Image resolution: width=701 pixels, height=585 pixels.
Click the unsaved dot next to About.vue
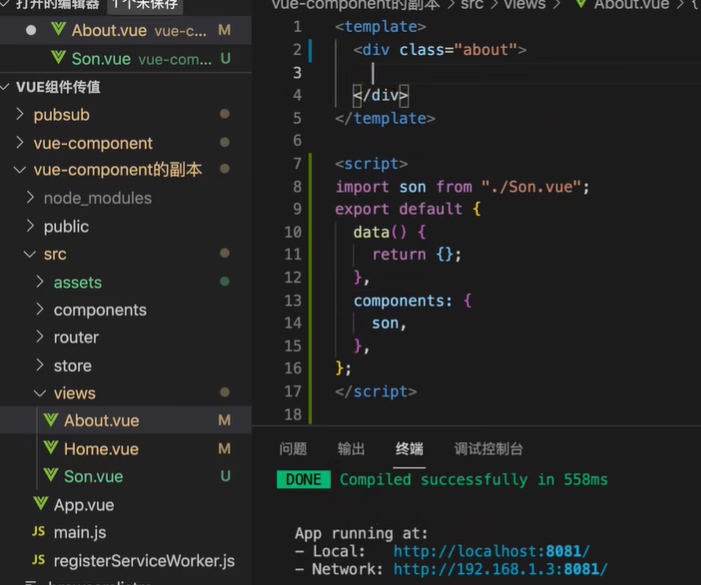[31, 30]
